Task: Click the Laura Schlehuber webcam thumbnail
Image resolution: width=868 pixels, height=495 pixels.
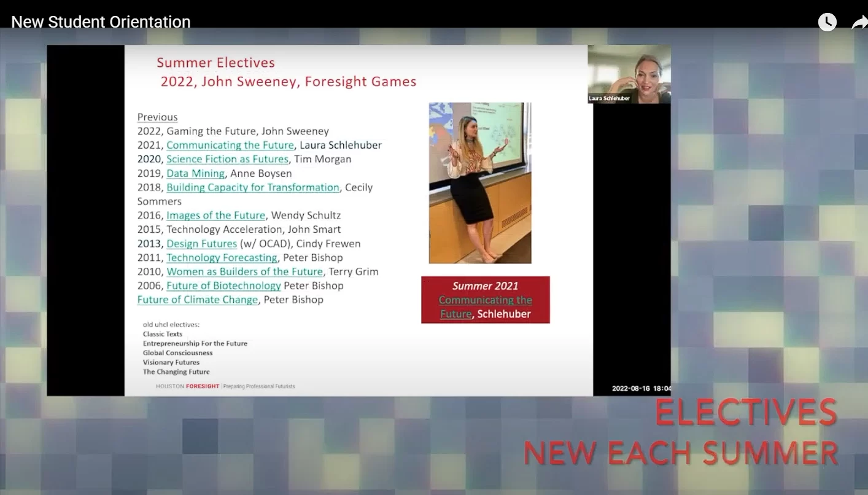Action: click(629, 74)
